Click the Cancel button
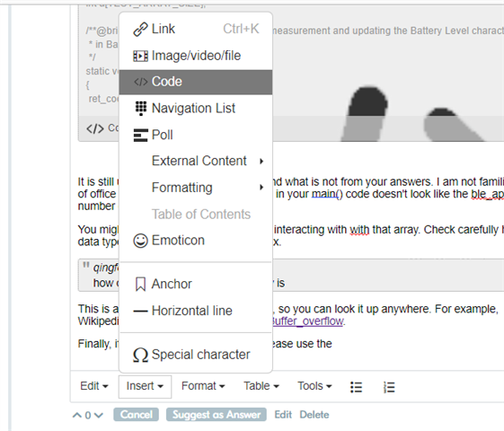 click(x=136, y=415)
